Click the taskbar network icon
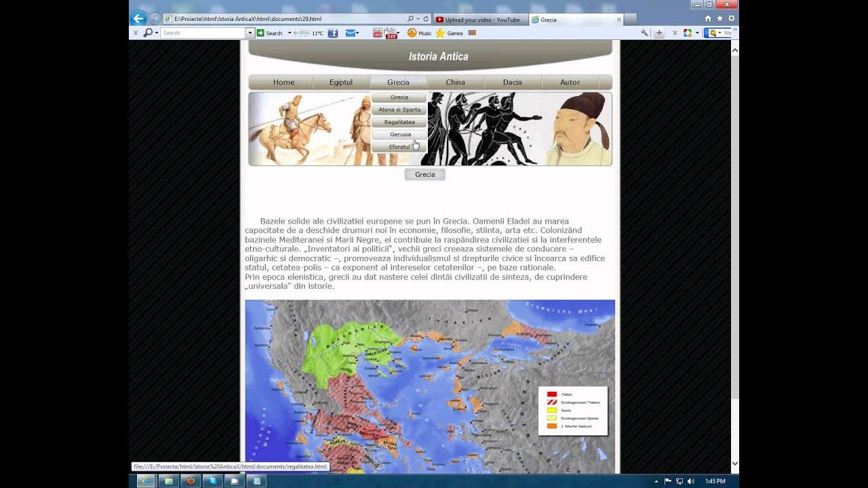868x488 pixels. (679, 481)
